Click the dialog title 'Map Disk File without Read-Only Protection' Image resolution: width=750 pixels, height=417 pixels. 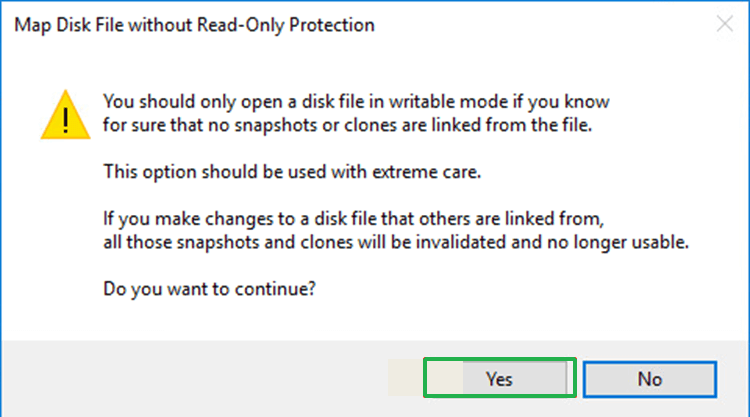click(x=194, y=25)
